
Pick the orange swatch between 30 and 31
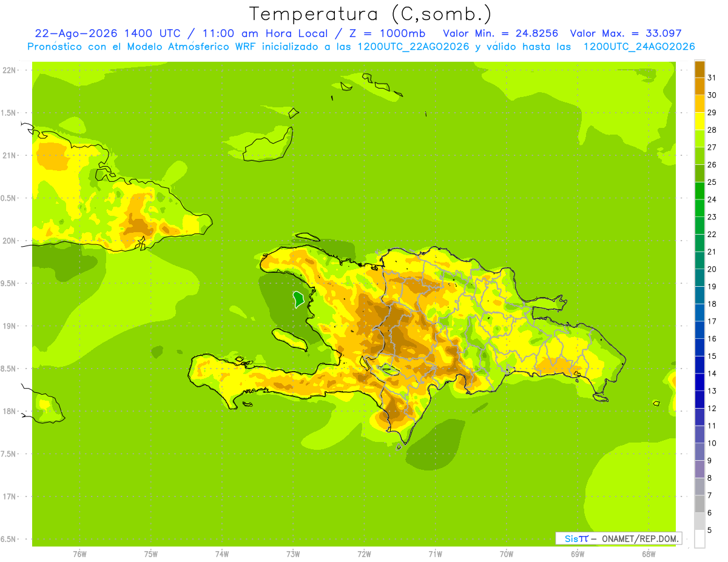click(x=699, y=87)
